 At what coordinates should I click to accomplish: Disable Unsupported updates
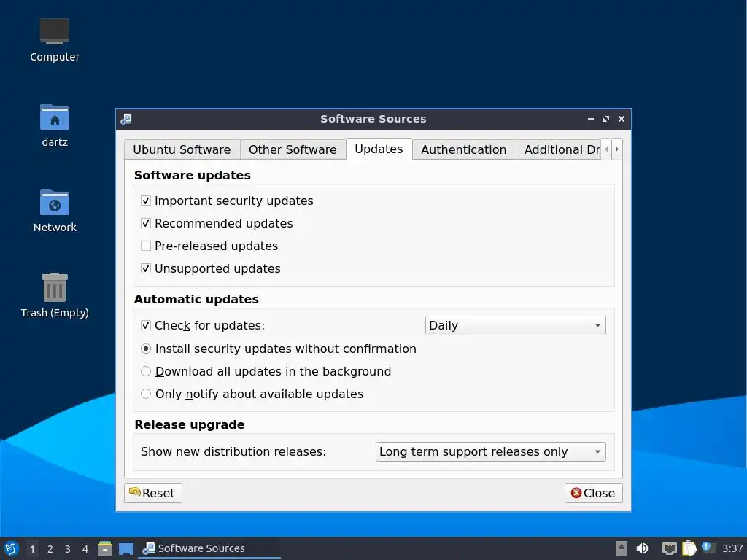[x=146, y=268]
